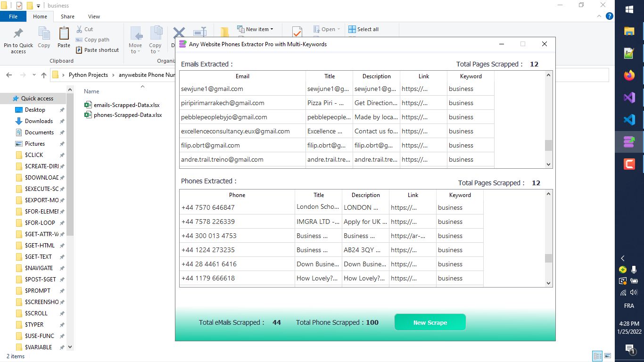
Task: Select the +44 300 013 4753 phone cell
Action: (237, 236)
